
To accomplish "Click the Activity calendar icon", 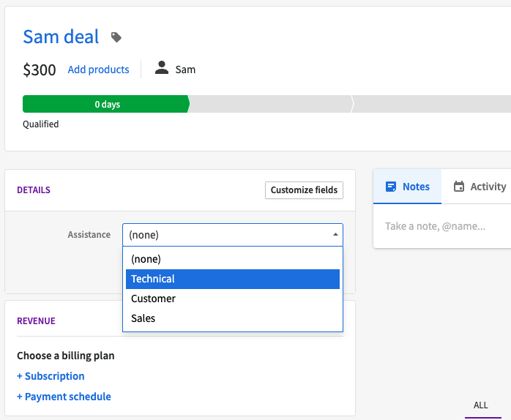I will 459,187.
